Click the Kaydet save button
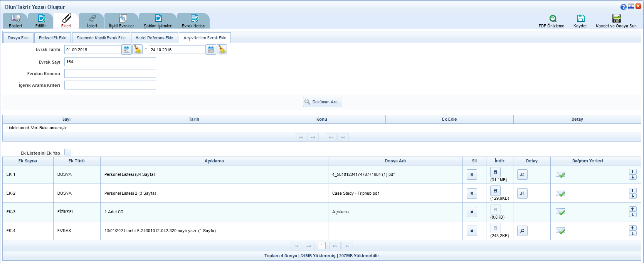Screen dimensions: 644x263 (x=580, y=21)
